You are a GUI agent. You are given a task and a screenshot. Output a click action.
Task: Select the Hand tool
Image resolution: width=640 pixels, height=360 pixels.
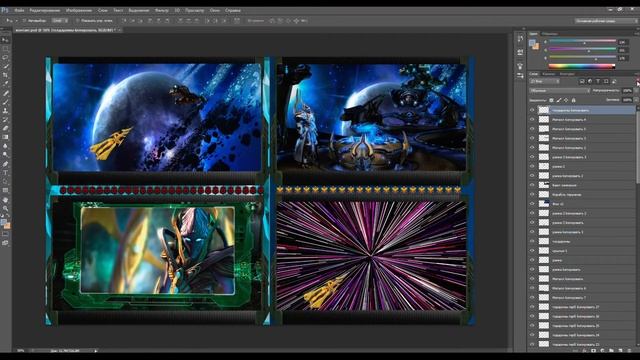[x=5, y=200]
